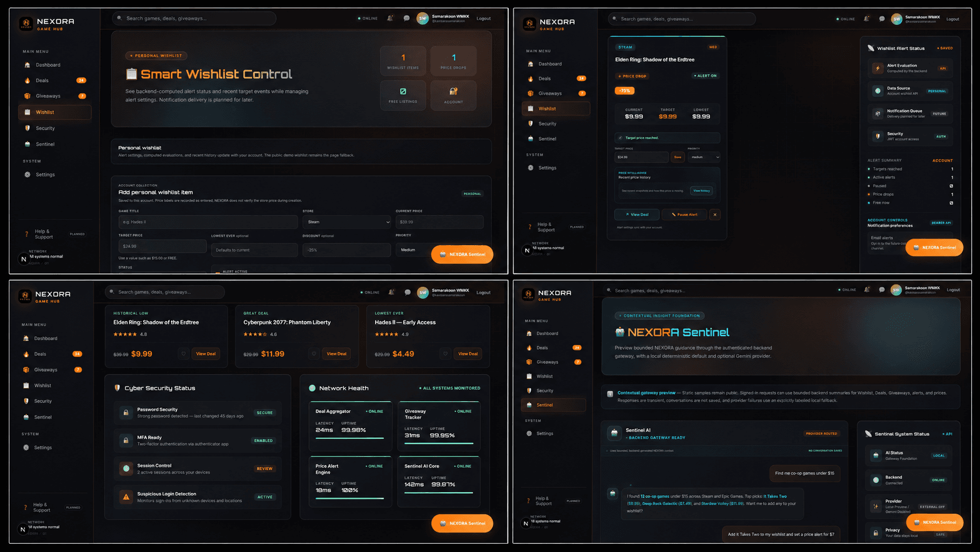
Task: Click the Password Security lock icon
Action: pos(126,412)
